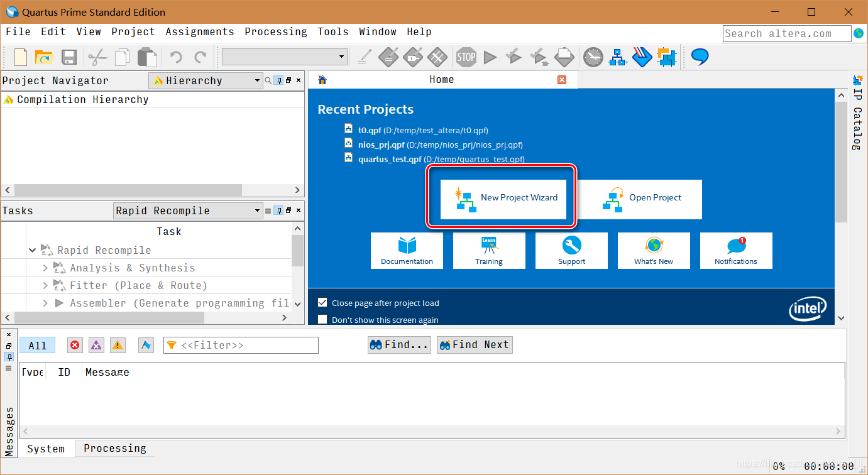
Task: Open the Programmer icon in toolbar
Action: tap(642, 57)
